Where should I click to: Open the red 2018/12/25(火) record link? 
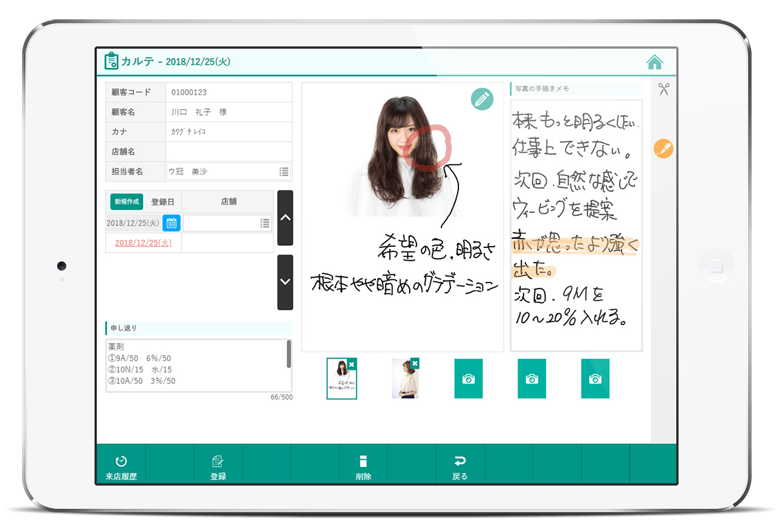[143, 243]
